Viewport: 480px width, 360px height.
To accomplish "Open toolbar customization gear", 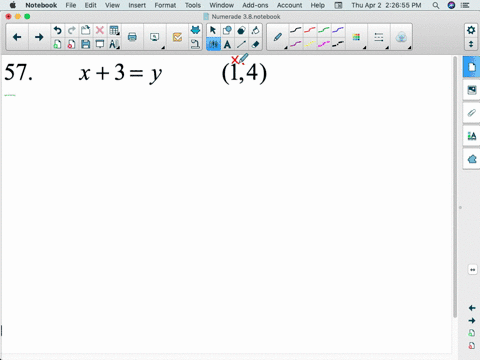I will click(471, 30).
